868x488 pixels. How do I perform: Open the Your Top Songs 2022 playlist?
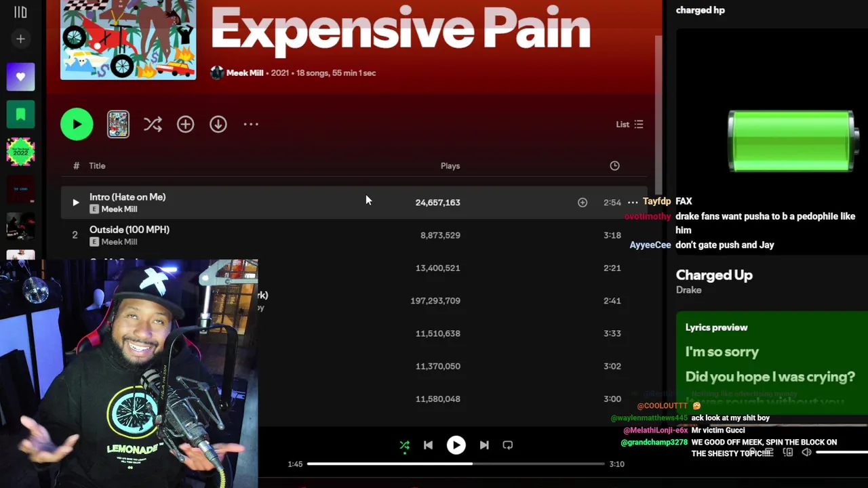coord(20,151)
